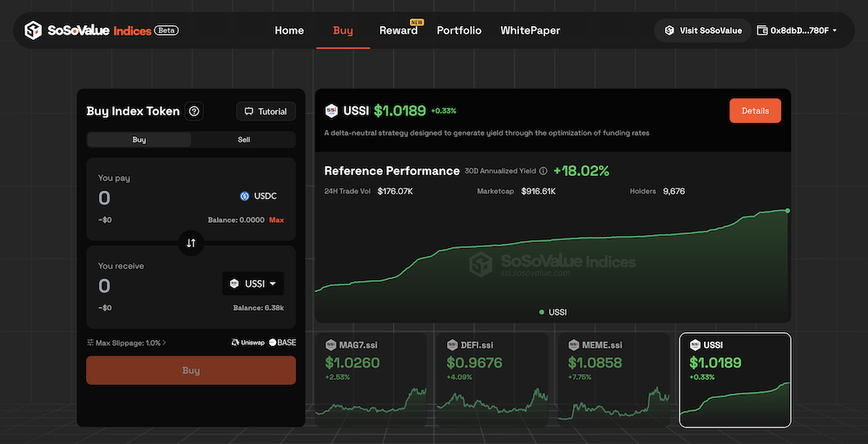Click the Visit SoSoValue button
The width and height of the screenshot is (868, 444).
click(702, 30)
